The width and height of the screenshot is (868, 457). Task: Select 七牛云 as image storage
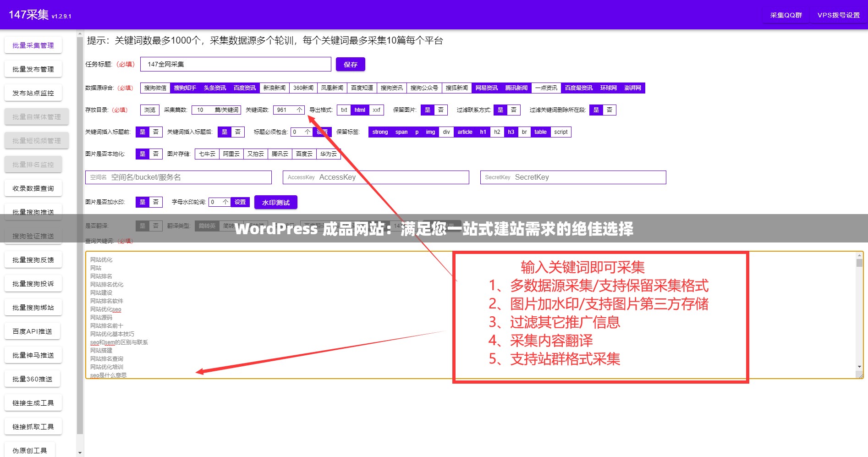click(x=207, y=154)
